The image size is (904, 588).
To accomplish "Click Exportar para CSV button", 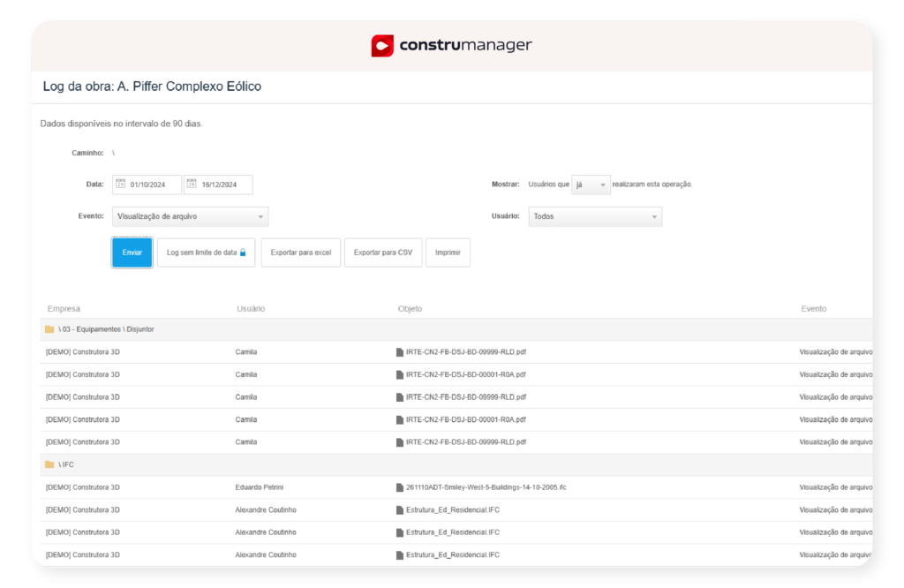I will point(383,253).
